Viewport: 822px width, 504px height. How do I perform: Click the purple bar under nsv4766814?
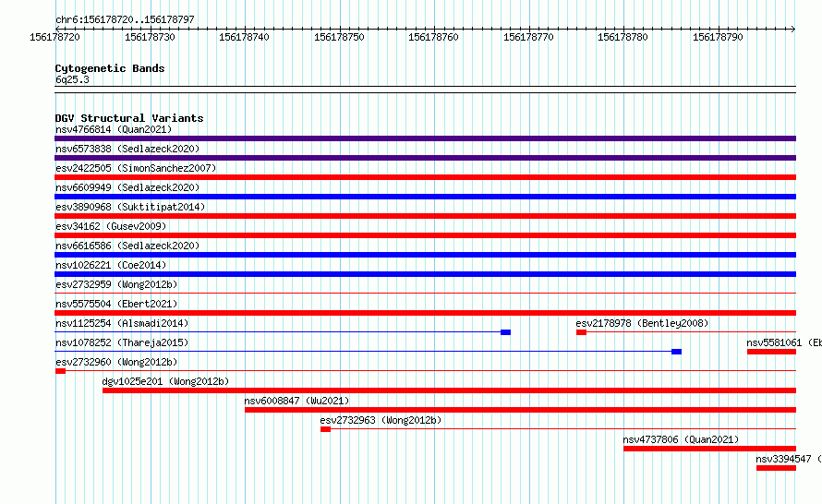pos(425,138)
